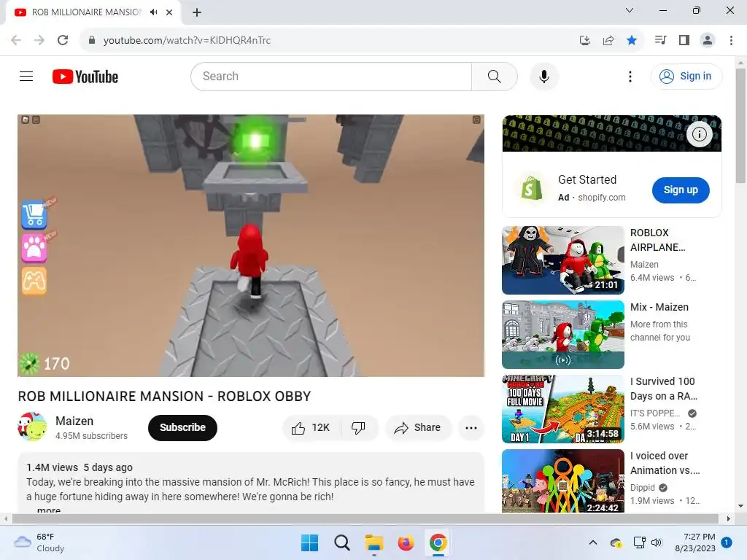Open I voiced over Animation title
Image resolution: width=747 pixels, height=560 pixels.
(x=665, y=463)
